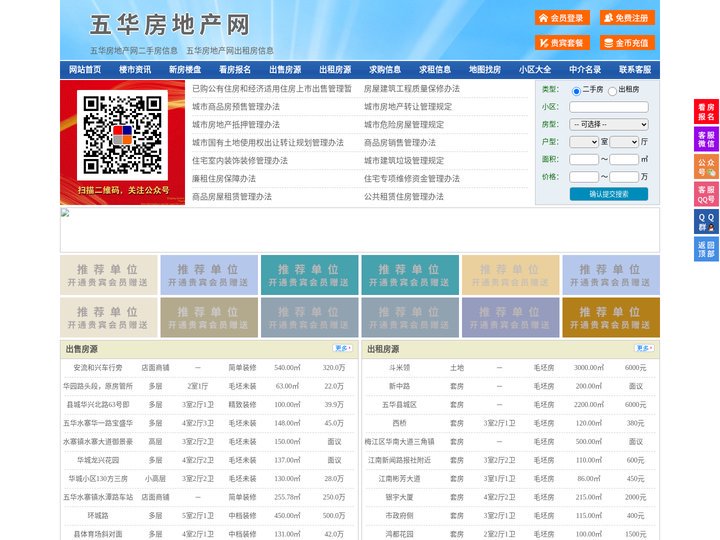
Task: Select the 二手房 radio button
Action: tap(576, 91)
